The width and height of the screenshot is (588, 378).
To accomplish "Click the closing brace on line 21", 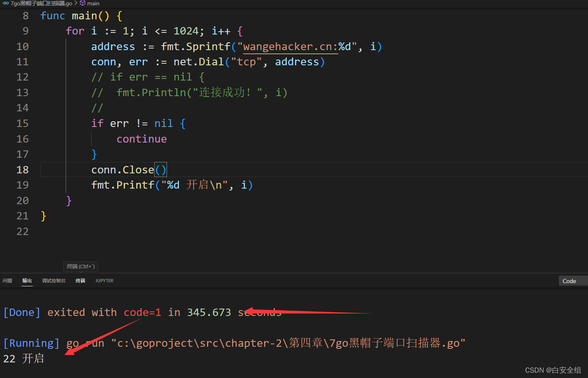I will tap(43, 216).
